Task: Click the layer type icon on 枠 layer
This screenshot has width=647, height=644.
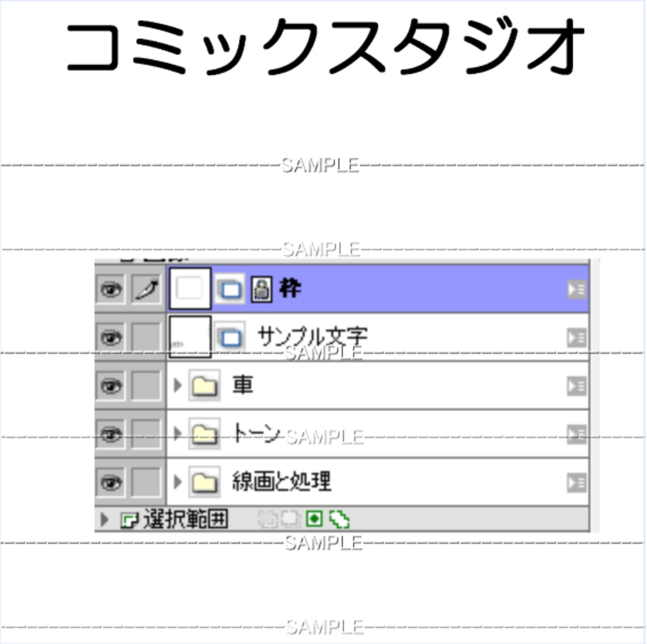Action: tap(230, 289)
